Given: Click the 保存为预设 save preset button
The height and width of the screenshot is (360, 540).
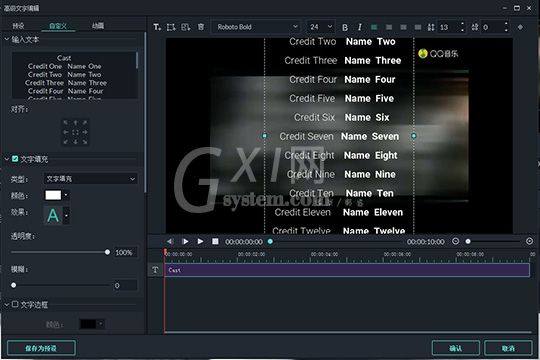Looking at the screenshot, I should pos(41,348).
